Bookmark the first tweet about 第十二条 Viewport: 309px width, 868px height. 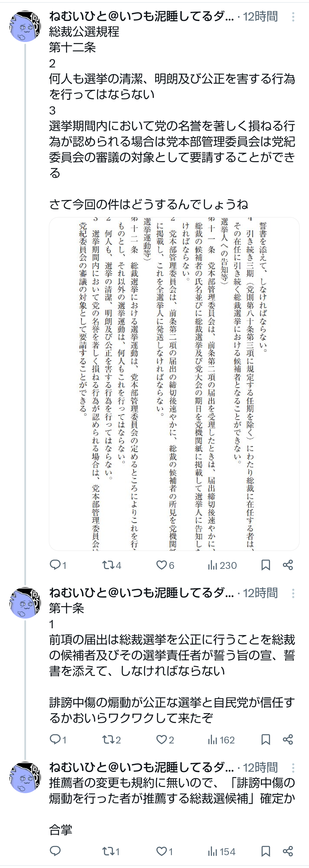266,565
